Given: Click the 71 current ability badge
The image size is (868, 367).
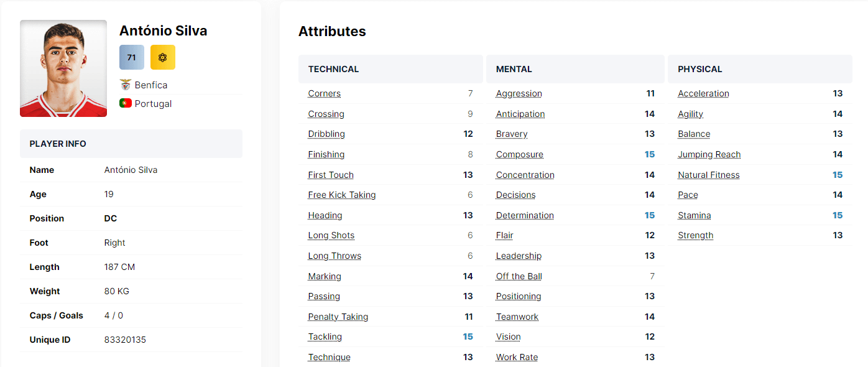Looking at the screenshot, I should tap(131, 57).
